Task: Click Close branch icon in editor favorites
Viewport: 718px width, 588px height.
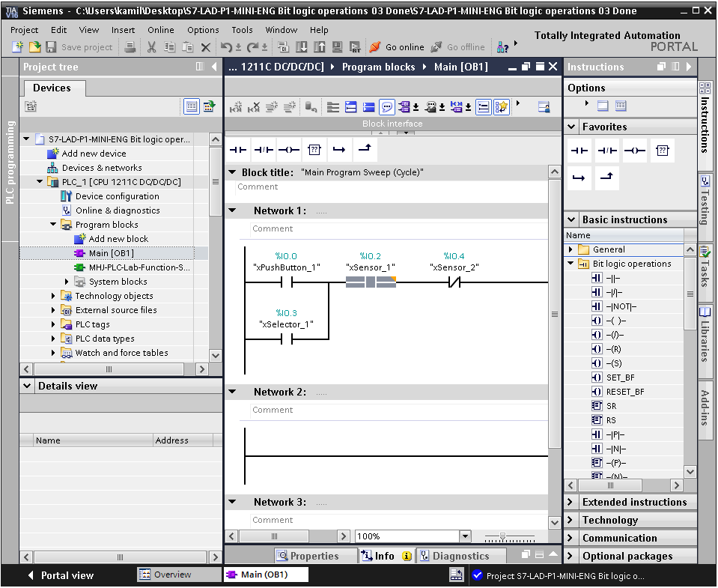Action: coord(365,150)
